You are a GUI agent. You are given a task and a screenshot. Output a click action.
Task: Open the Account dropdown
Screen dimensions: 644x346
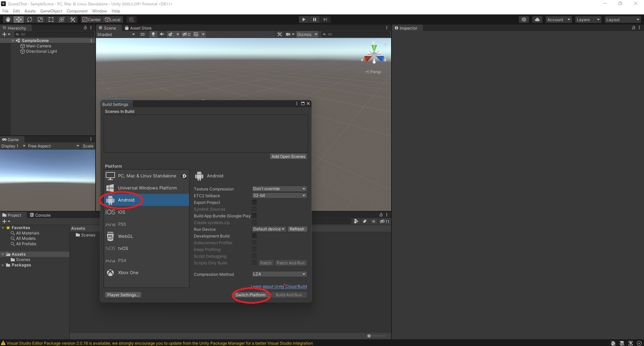[x=558, y=19]
